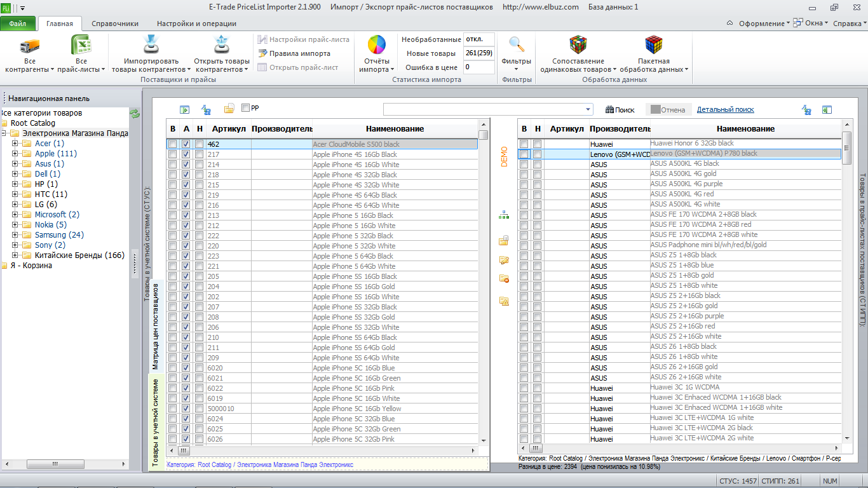Open the Справка dropdown menu
The height and width of the screenshot is (488, 868).
tap(849, 24)
